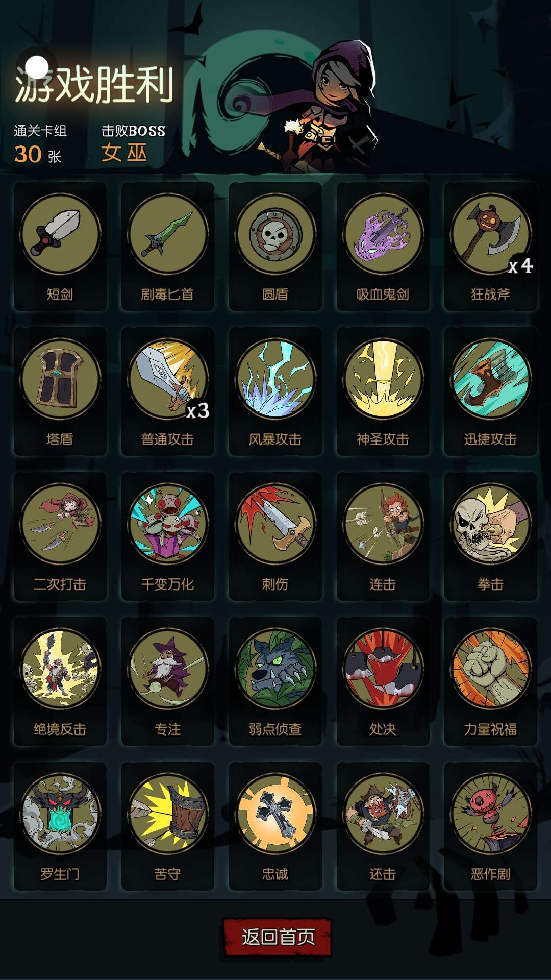551x980 pixels.
Task: Select the 狂战斧 pumpkin axe card
Action: [491, 247]
